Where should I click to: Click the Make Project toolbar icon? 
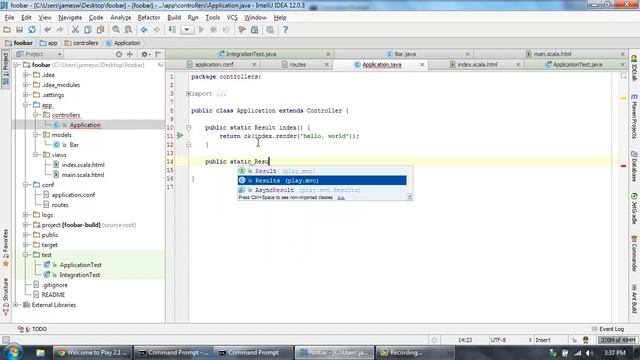[172, 30]
